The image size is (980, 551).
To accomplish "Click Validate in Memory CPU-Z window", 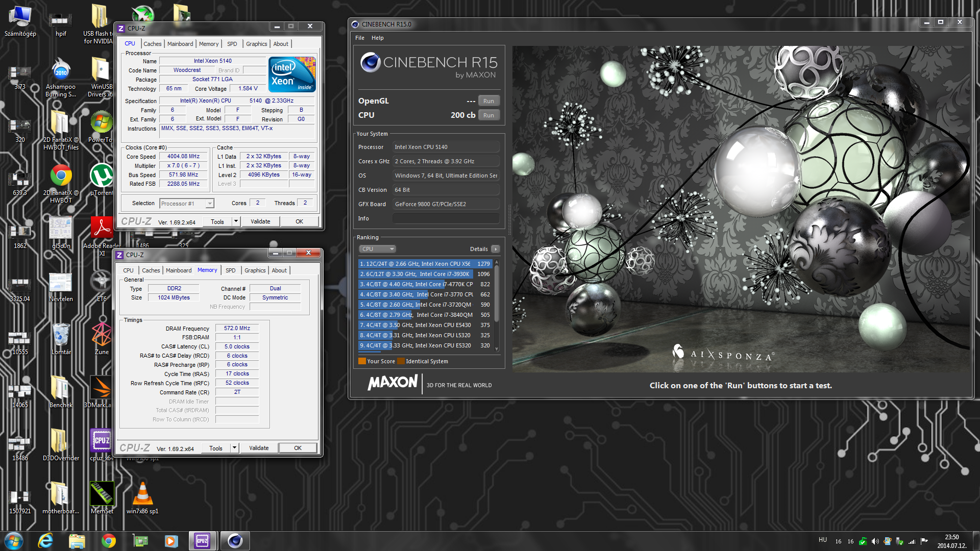I will click(259, 448).
